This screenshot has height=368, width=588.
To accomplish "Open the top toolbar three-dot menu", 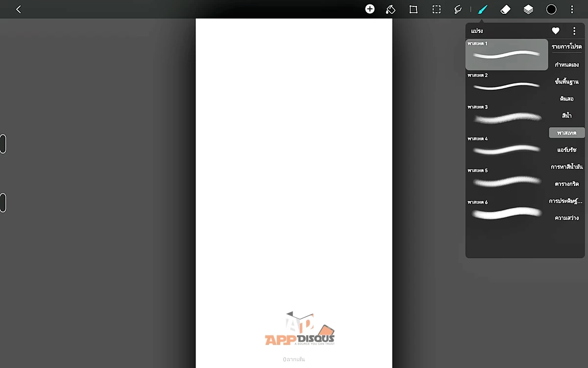I will [572, 9].
